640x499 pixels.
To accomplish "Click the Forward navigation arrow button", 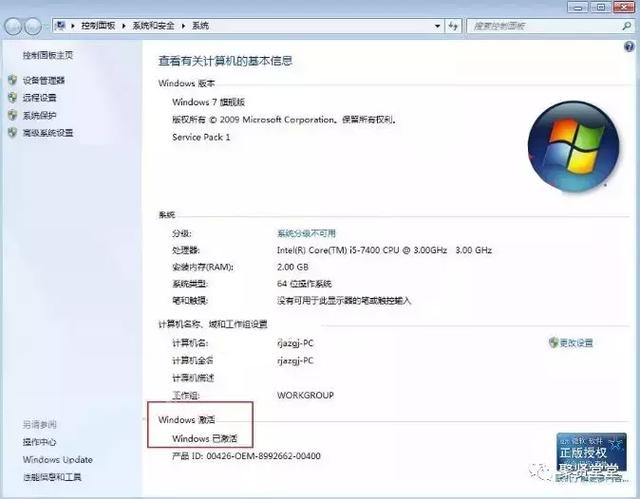I will tap(33, 27).
